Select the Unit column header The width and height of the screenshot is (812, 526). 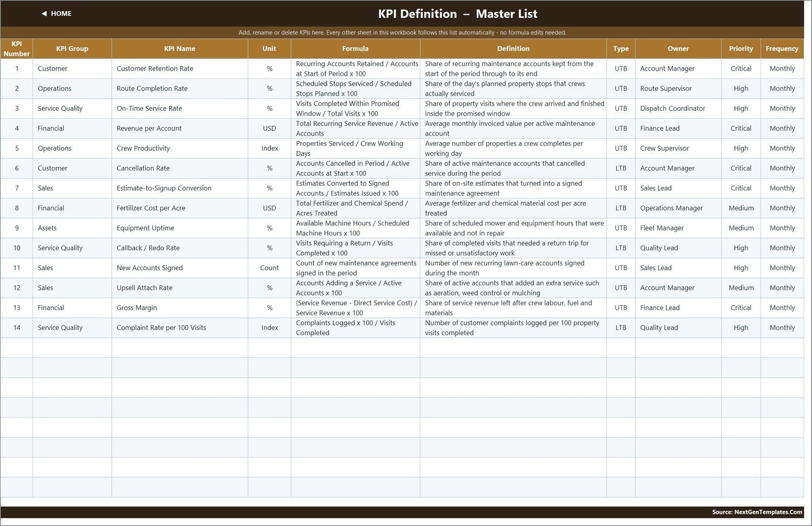pos(269,49)
